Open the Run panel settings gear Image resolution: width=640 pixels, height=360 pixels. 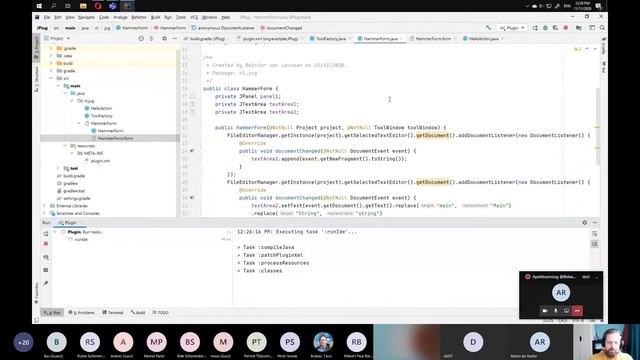[584, 222]
